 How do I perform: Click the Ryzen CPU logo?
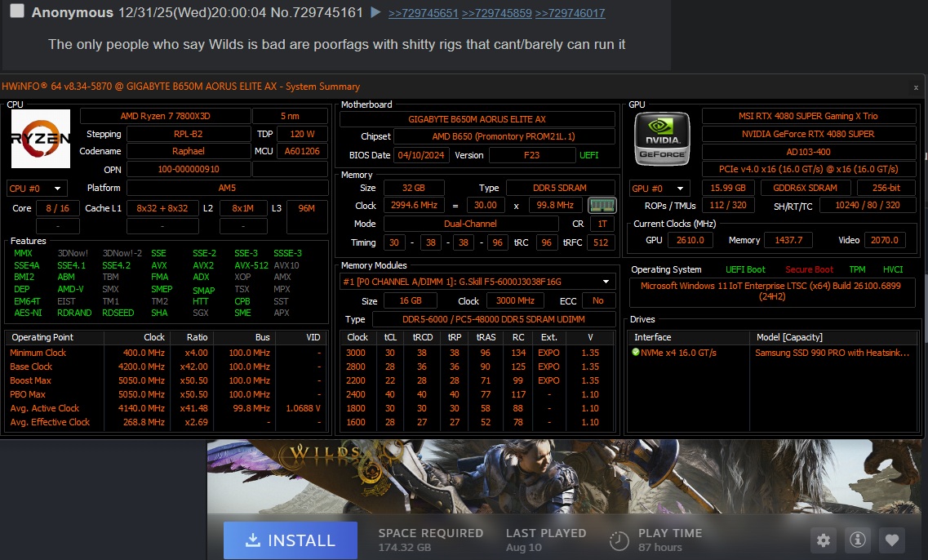tap(41, 139)
